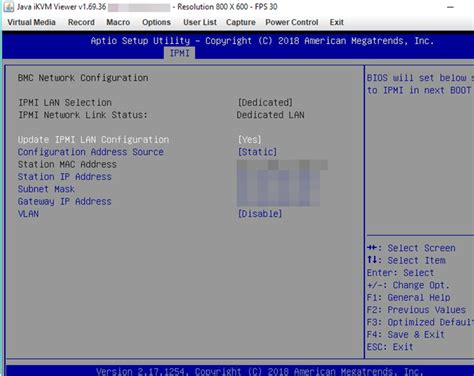Click the F2: Previous Values hint

click(416, 310)
